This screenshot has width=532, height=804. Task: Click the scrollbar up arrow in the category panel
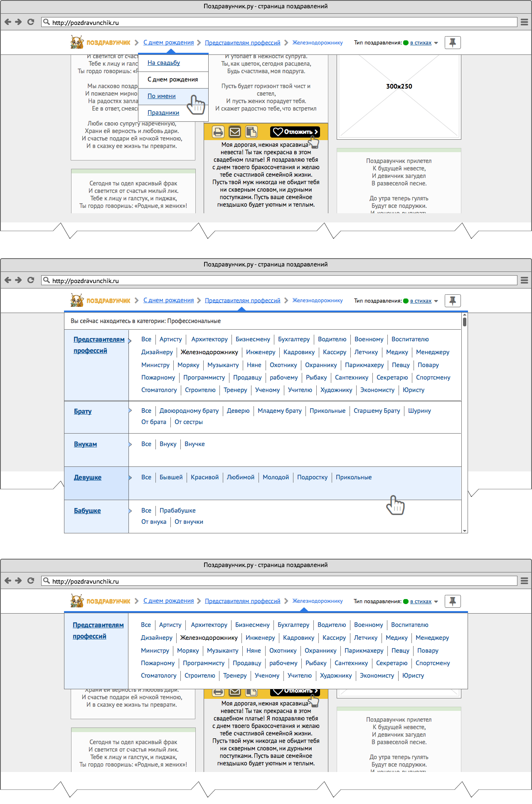(465, 314)
